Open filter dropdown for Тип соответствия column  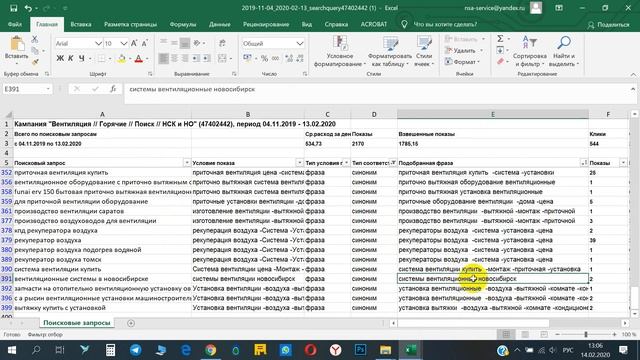393,163
